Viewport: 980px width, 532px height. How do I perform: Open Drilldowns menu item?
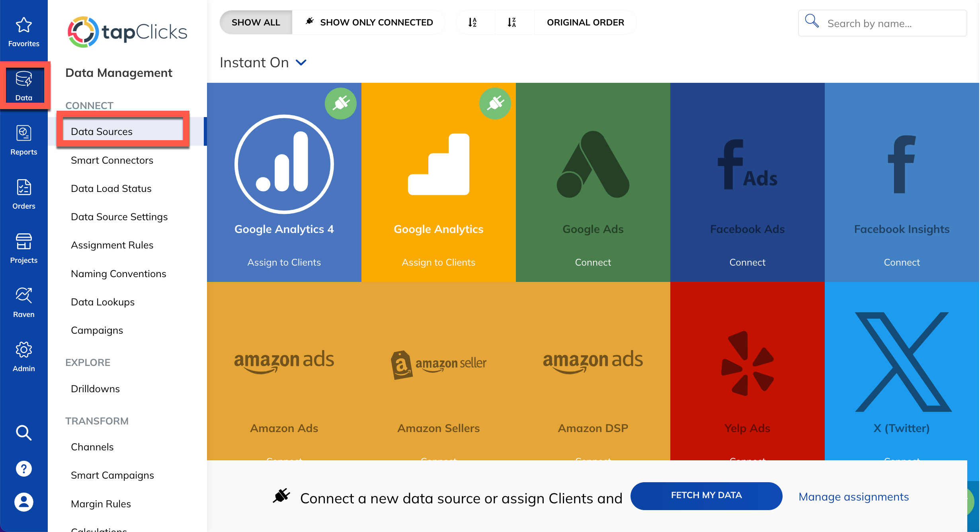point(95,389)
